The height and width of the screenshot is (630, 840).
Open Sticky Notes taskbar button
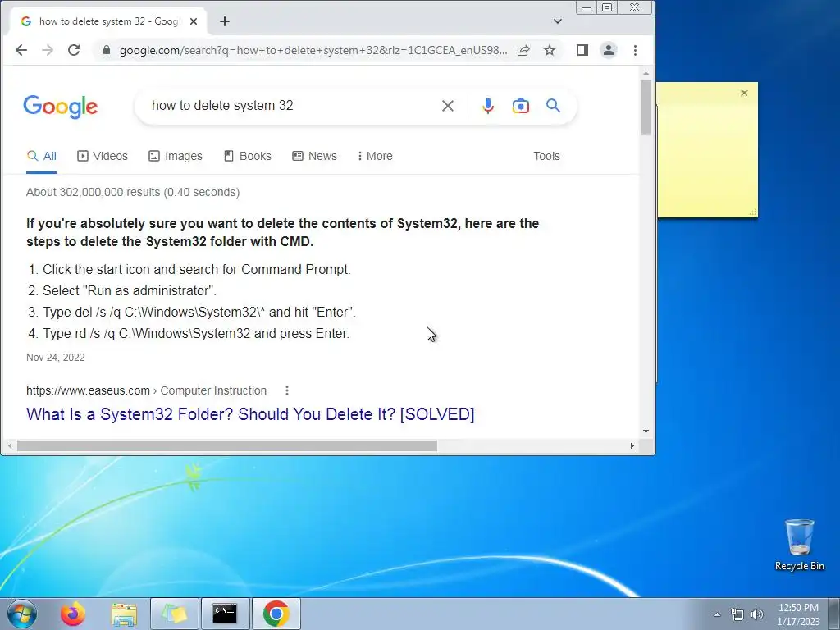(175, 614)
